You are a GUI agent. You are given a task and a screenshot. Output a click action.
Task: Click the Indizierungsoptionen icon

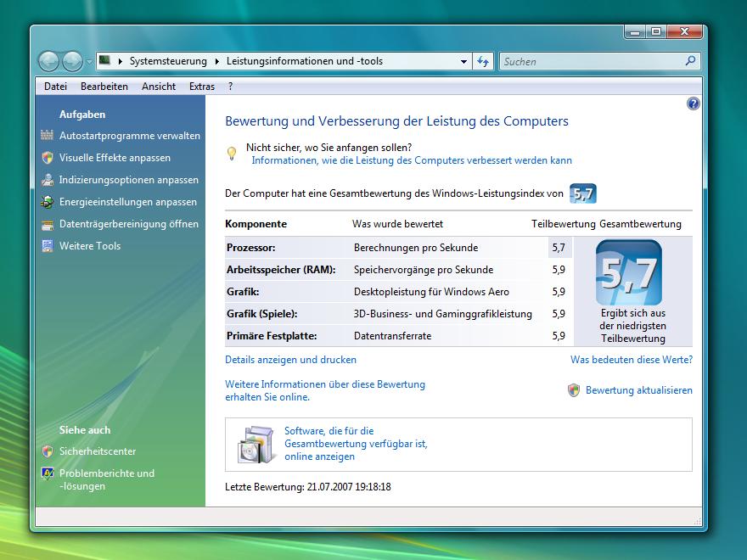point(48,180)
